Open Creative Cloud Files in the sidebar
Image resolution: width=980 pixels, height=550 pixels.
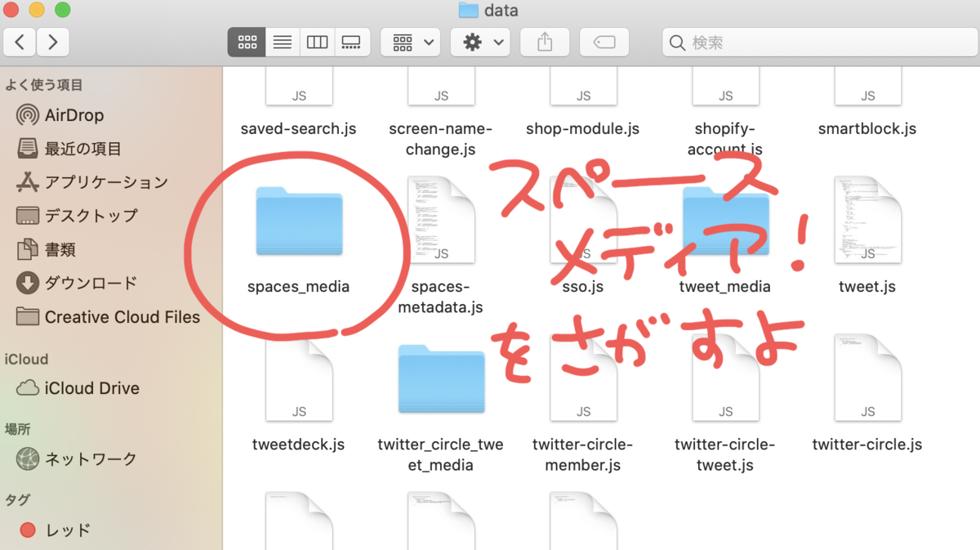pyautogui.click(x=108, y=317)
